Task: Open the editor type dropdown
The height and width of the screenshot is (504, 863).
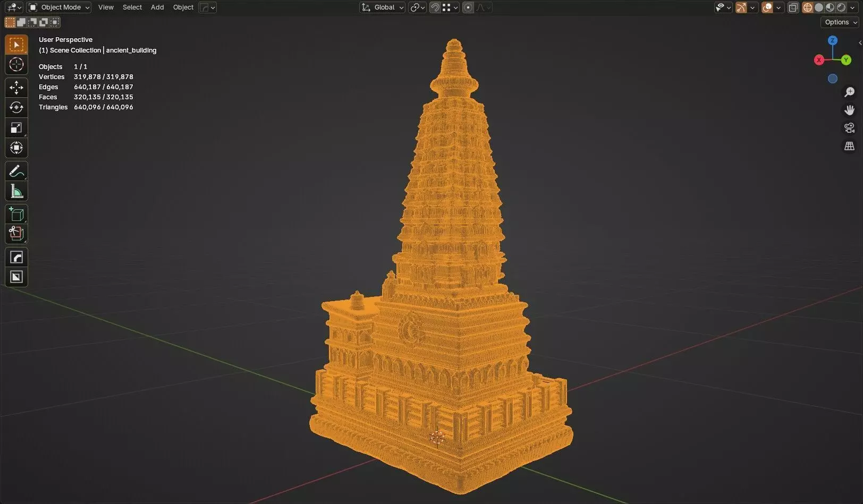Action: [x=13, y=7]
